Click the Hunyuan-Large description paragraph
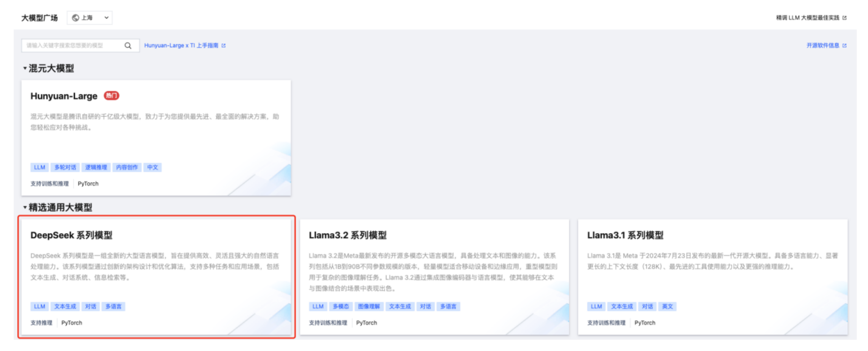This screenshot has height=351, width=868. 155,122
